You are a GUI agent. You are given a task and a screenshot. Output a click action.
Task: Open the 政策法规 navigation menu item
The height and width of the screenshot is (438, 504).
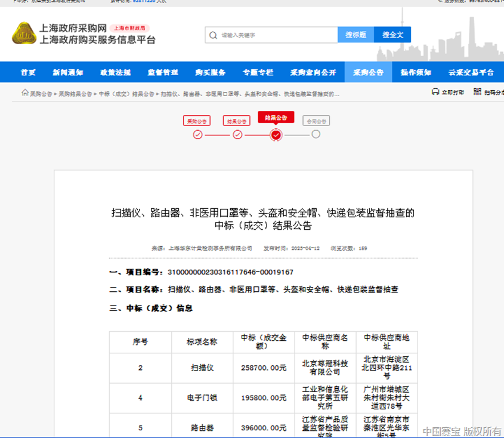tap(115, 72)
